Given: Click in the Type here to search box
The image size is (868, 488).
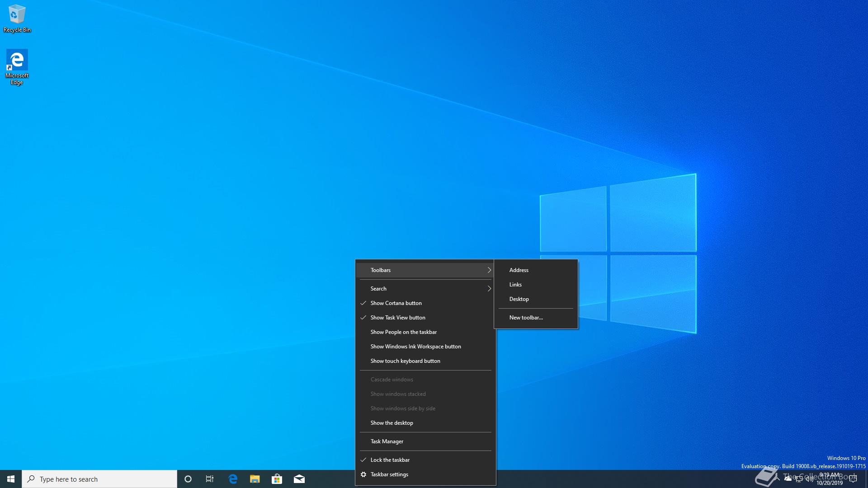Looking at the screenshot, I should tap(99, 479).
